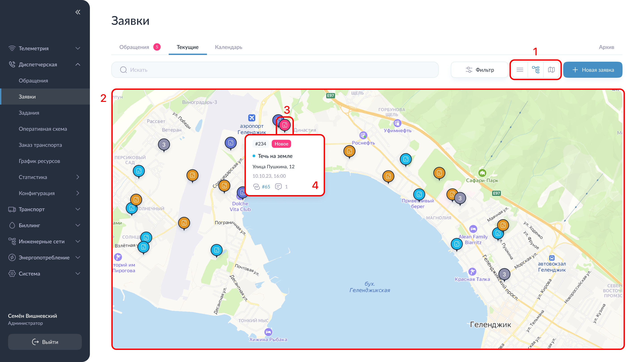Viewport: 644px width, 362px height.
Task: Open the Фильтр options
Action: click(479, 70)
